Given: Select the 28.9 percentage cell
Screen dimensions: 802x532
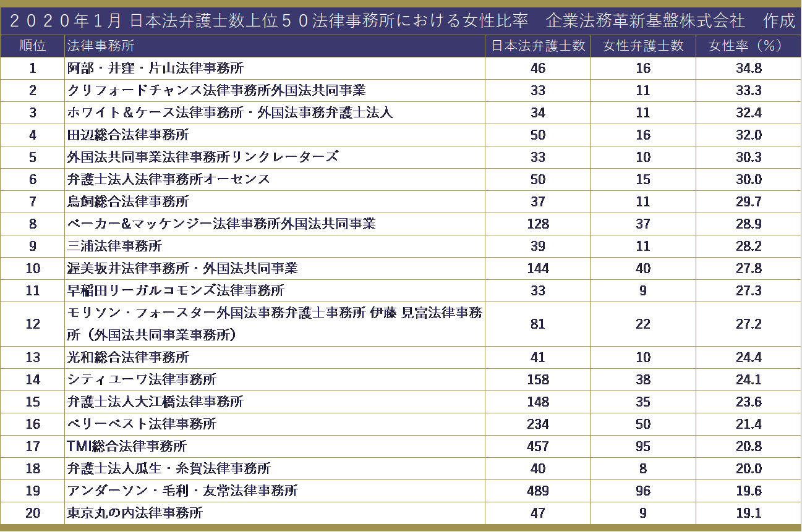Looking at the screenshot, I should click(x=749, y=224).
